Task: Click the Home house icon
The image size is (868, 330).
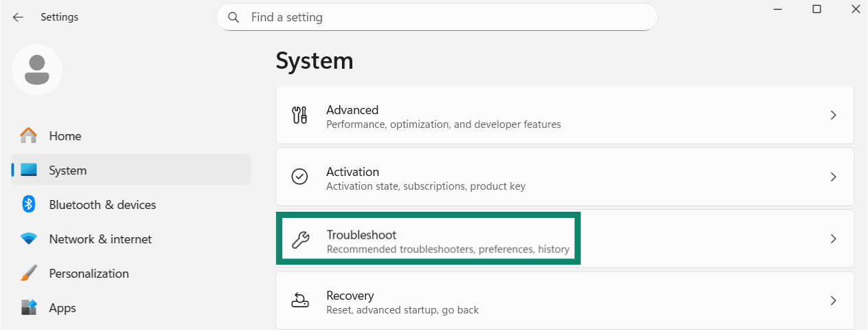Action: click(29, 135)
